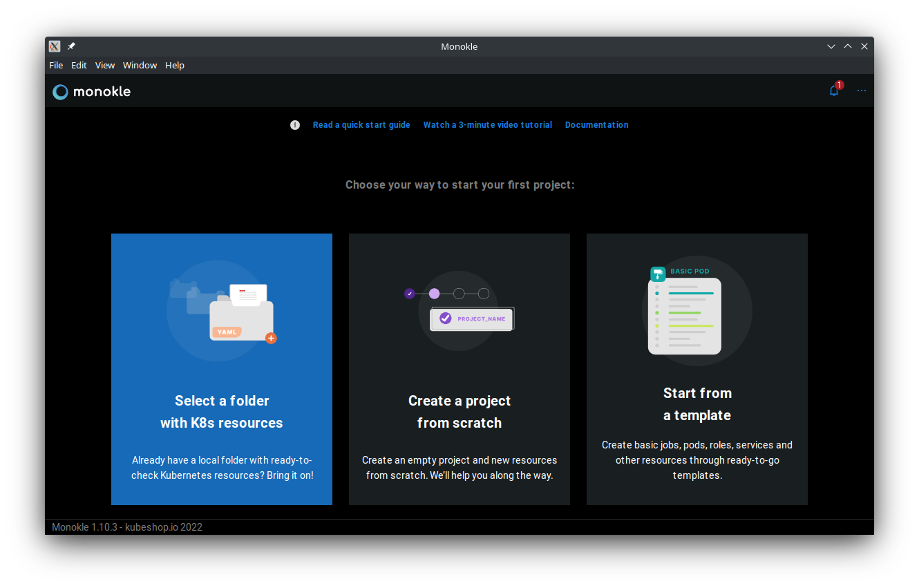This screenshot has height=588, width=919.
Task: Open the File menu
Action: coord(56,65)
